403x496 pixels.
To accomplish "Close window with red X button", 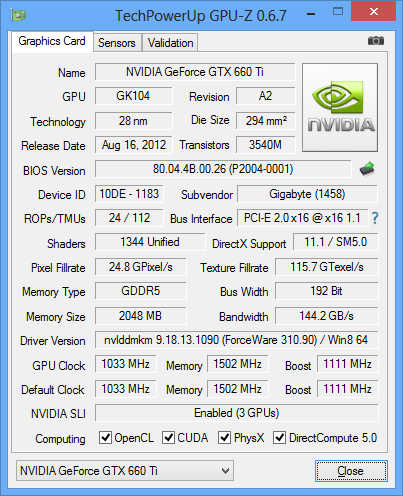I will (x=374, y=12).
